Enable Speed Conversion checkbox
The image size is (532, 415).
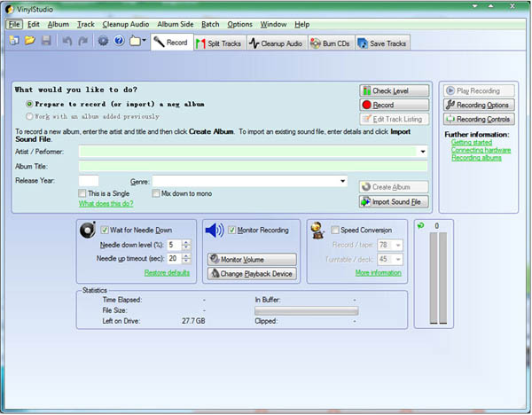pos(335,230)
